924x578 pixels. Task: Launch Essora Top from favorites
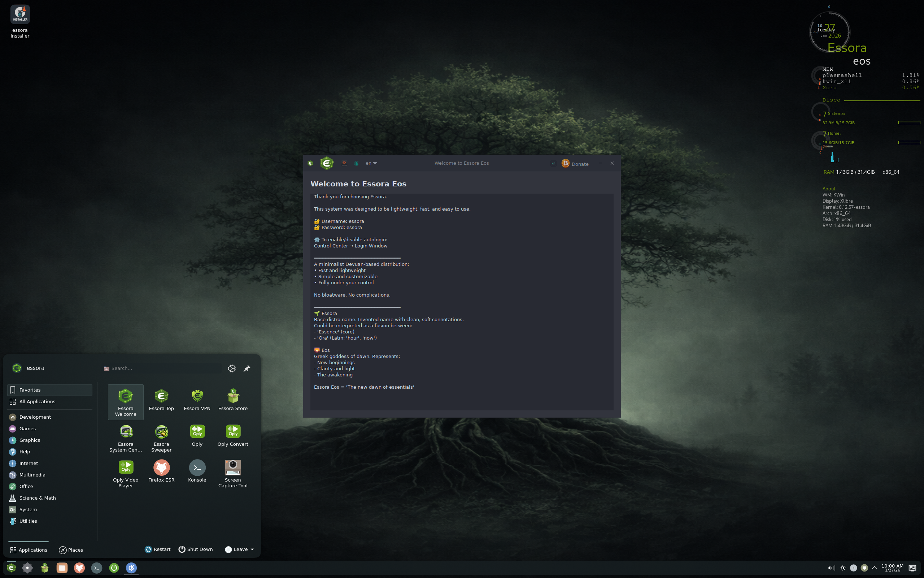161,400
